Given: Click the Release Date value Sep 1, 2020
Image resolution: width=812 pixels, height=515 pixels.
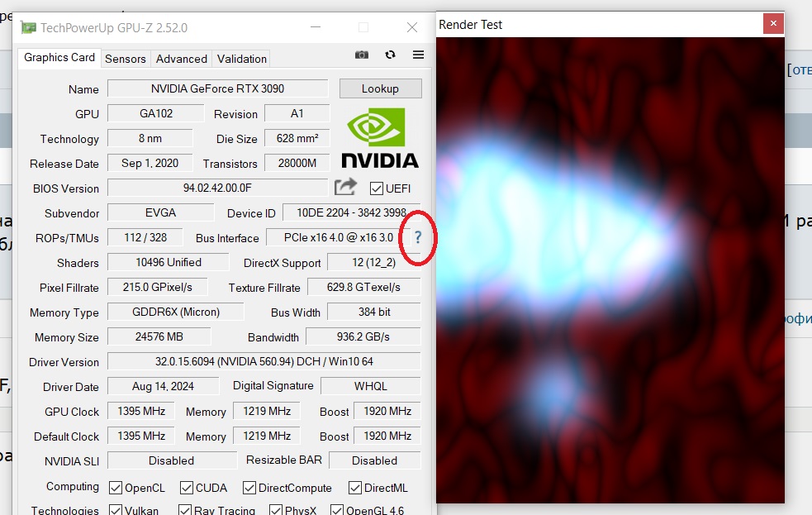Looking at the screenshot, I should pos(150,163).
